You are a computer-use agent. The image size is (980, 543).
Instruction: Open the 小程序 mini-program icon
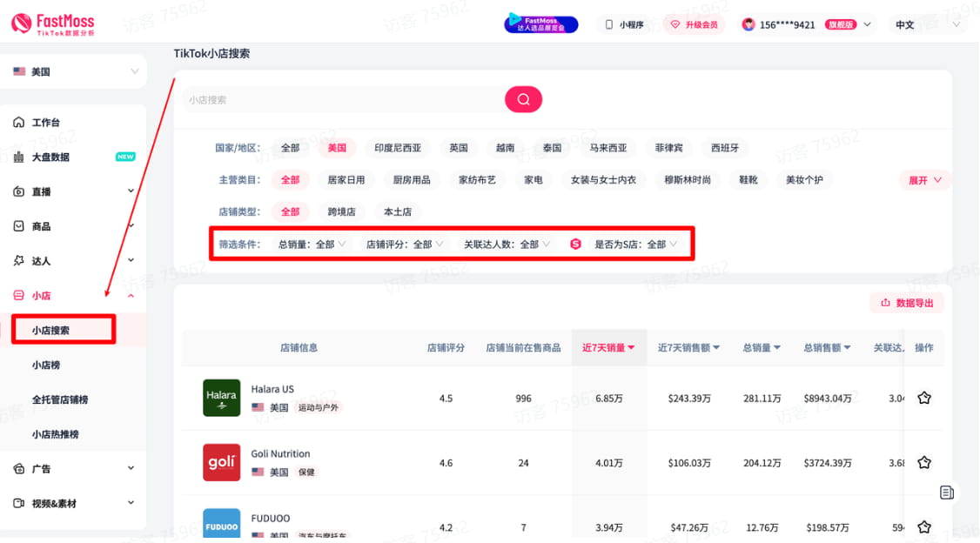pos(609,25)
